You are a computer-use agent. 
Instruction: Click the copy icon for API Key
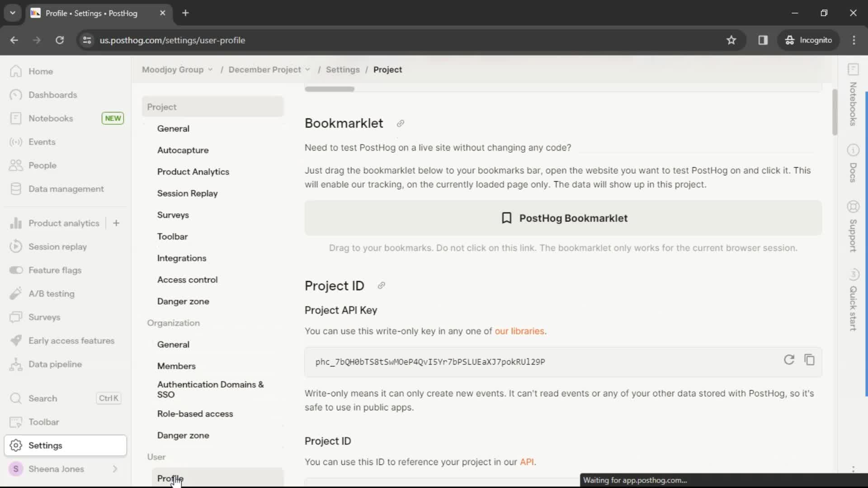[810, 360]
